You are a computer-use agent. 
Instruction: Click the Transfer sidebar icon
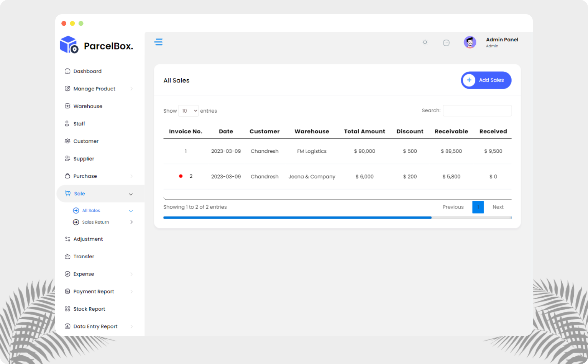click(x=67, y=256)
